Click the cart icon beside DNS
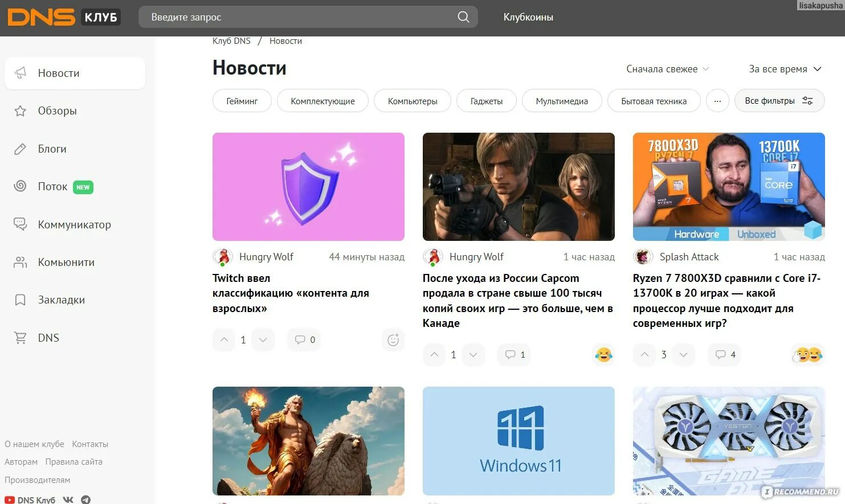Screen dimensions: 845x504 [21, 338]
